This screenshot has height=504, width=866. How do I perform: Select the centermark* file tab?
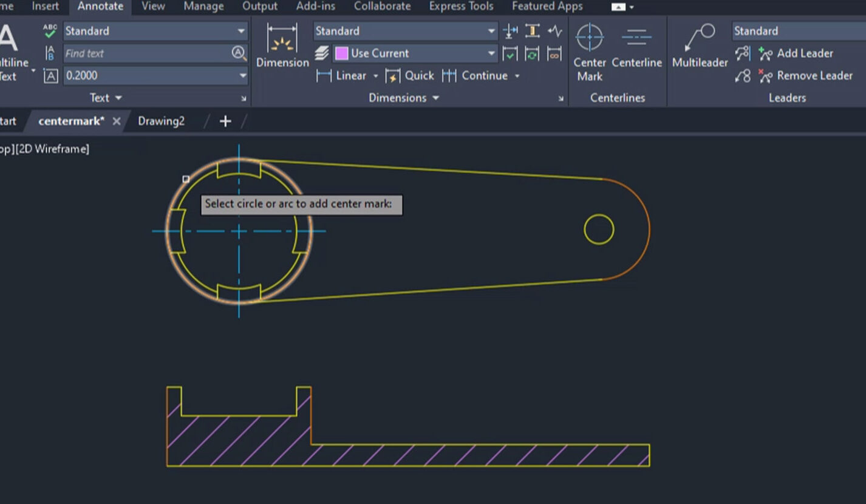(71, 121)
